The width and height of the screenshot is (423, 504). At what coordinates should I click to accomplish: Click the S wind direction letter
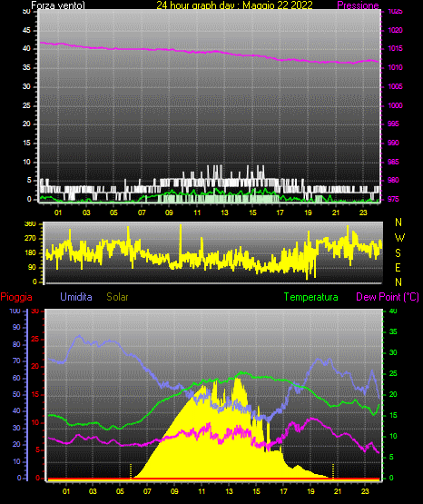coord(398,253)
